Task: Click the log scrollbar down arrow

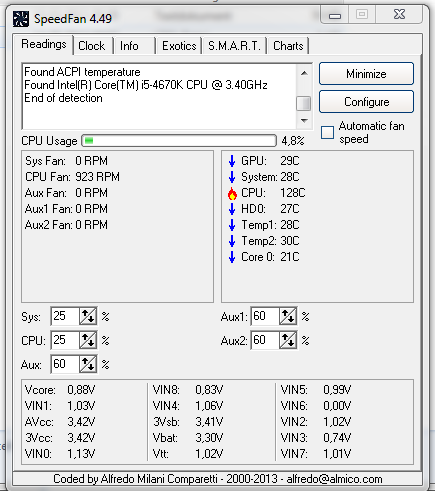Action: (304, 120)
